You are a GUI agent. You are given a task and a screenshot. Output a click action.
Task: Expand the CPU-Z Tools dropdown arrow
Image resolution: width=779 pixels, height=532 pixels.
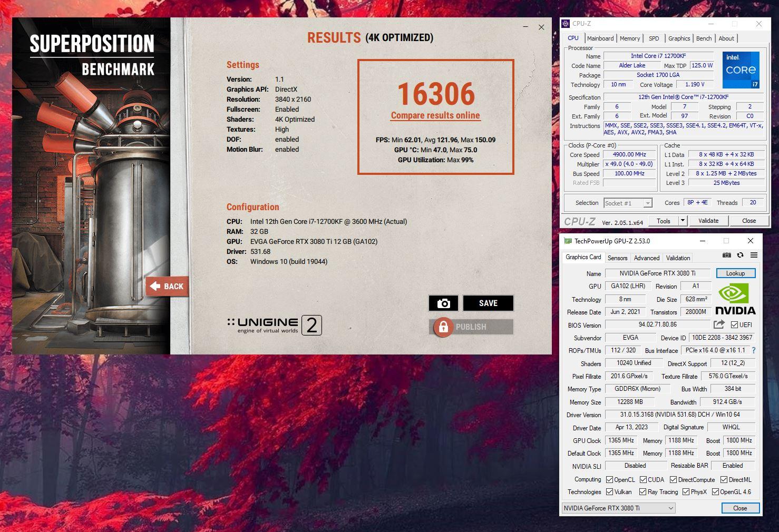click(x=683, y=221)
